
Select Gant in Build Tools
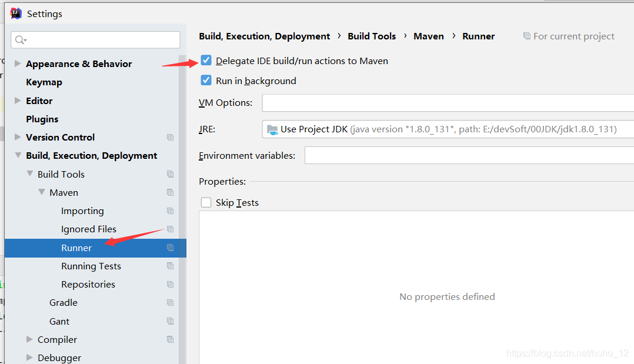click(59, 321)
